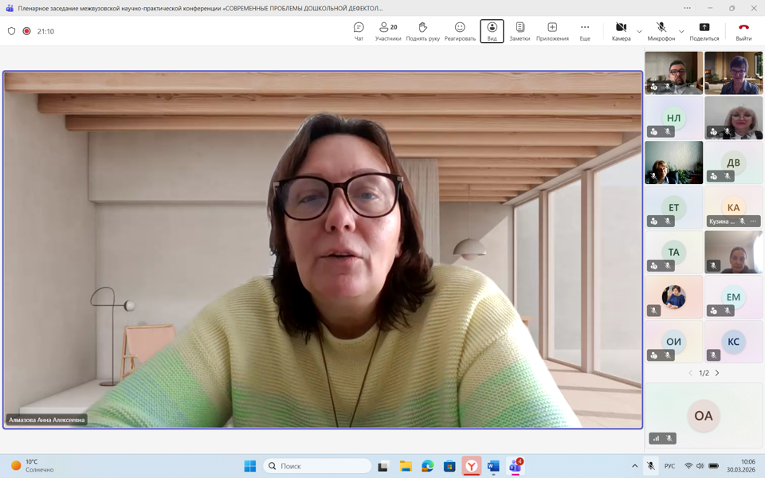765x478 pixels.
Task: Show the Участники participants list
Action: [x=388, y=31]
